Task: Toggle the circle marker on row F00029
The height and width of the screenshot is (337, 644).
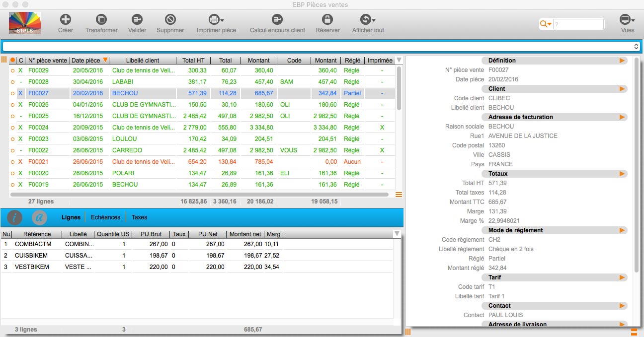Action: click(x=12, y=71)
